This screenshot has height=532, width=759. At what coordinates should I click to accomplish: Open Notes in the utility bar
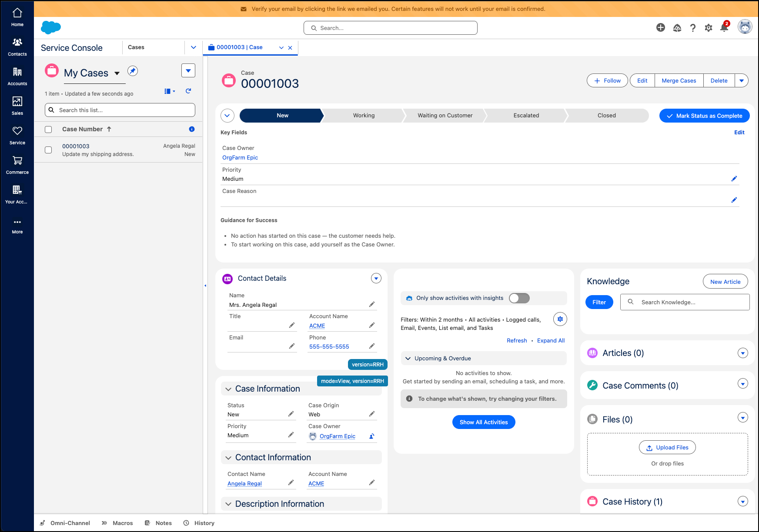pos(158,523)
